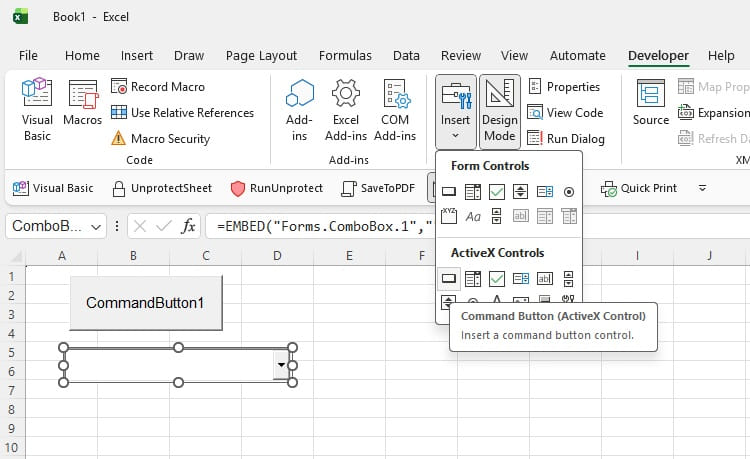Click the formula bar options dots

pyautogui.click(x=117, y=226)
